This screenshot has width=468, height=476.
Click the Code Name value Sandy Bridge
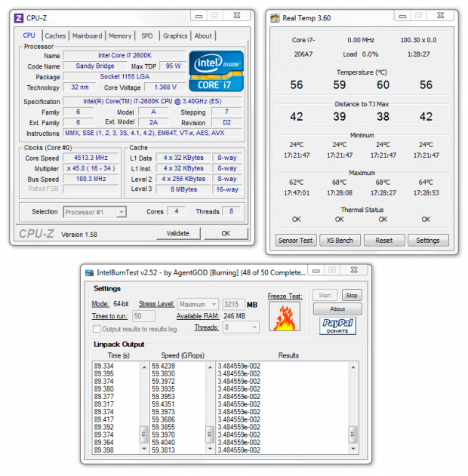tap(95, 66)
